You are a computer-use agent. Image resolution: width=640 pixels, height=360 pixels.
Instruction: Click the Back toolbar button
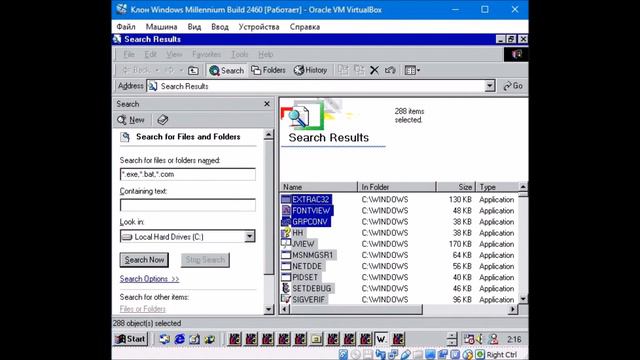pos(137,70)
